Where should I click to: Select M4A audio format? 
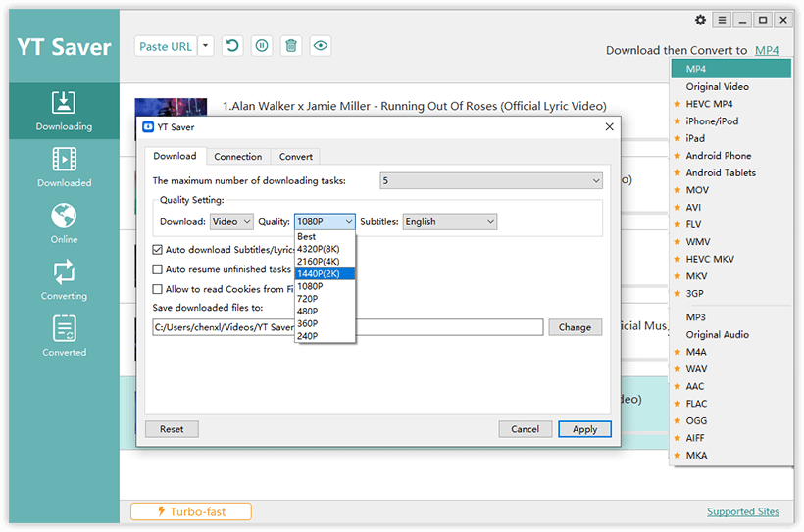[731, 352]
